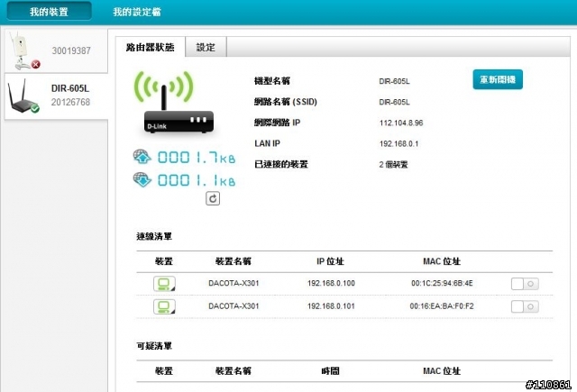Click green online checkmark on DIR-605L

(35, 108)
